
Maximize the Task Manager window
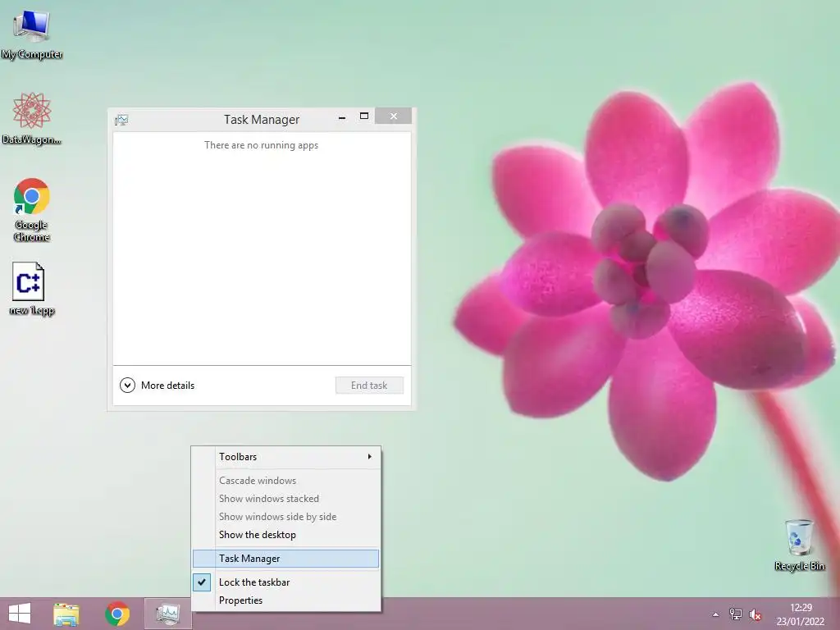tap(364, 116)
